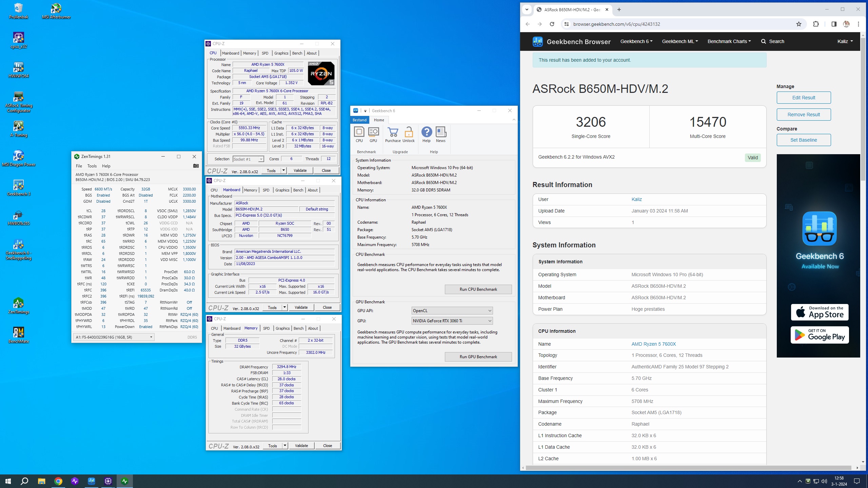Open Tools dropdown arrow in CPU-Z Memory window
The height and width of the screenshot is (488, 868).
[285, 446]
